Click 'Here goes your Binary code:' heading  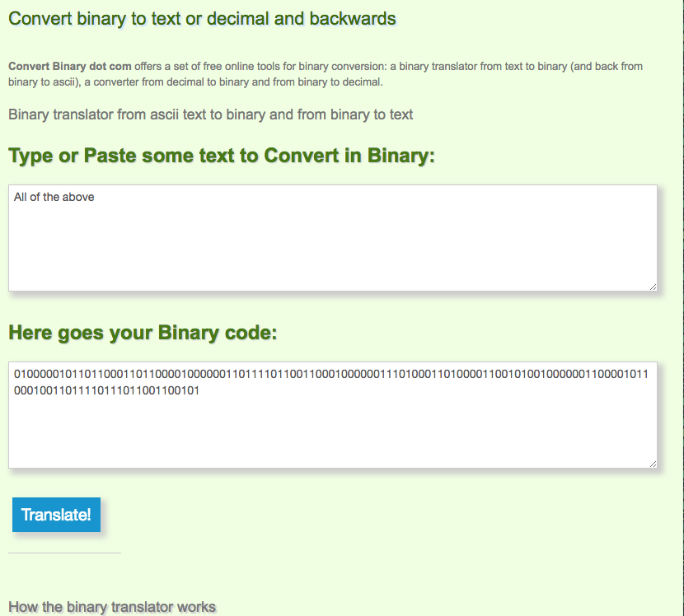point(143,333)
